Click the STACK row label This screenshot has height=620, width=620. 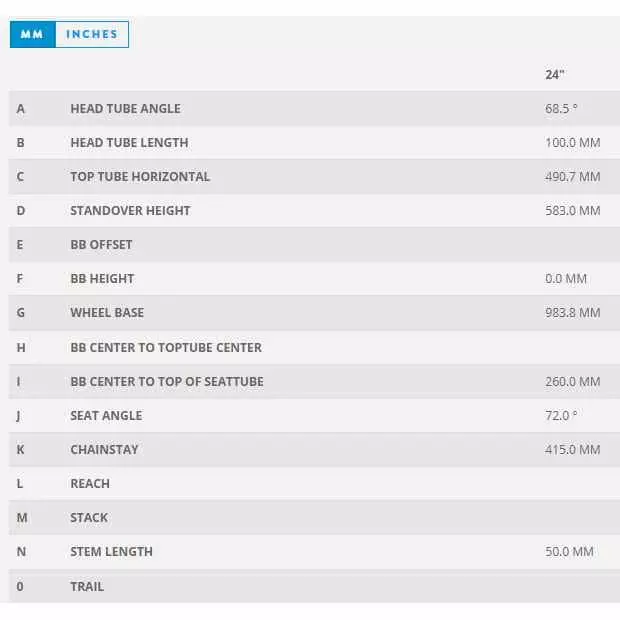89,517
